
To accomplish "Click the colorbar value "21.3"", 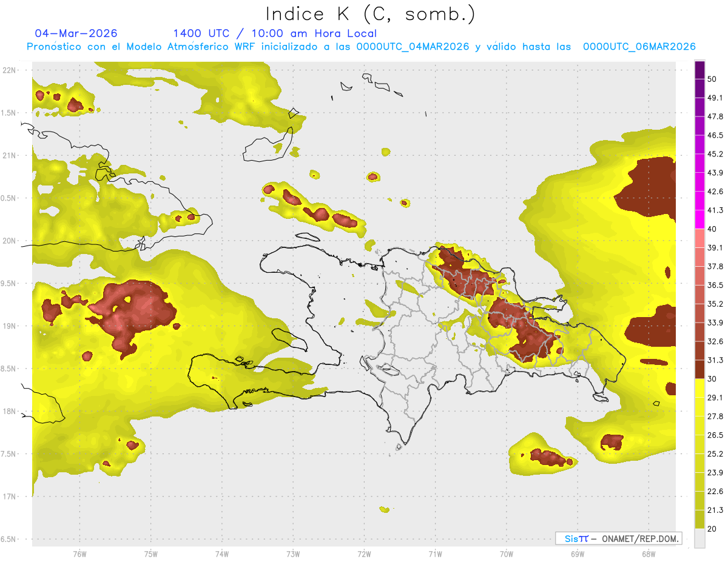I will pos(715,510).
